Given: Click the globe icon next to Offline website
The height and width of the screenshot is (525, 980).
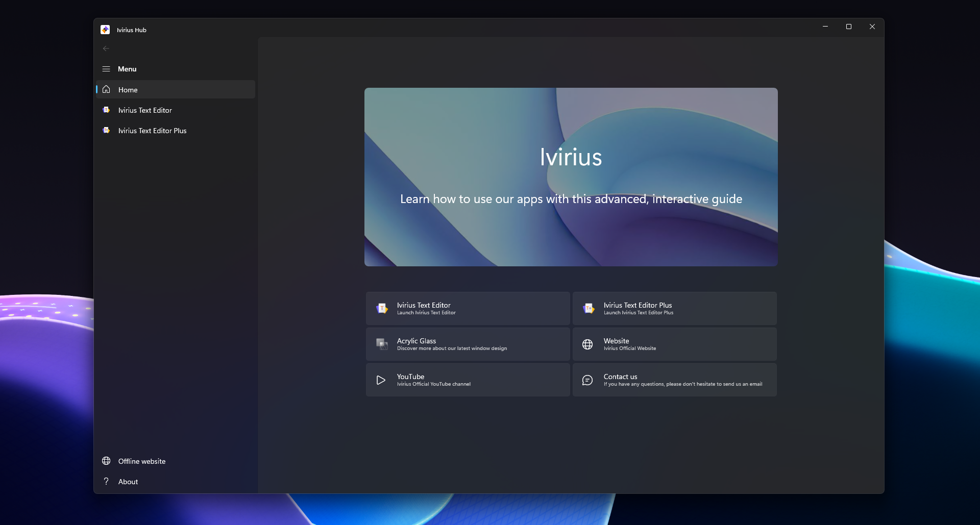Looking at the screenshot, I should point(106,461).
